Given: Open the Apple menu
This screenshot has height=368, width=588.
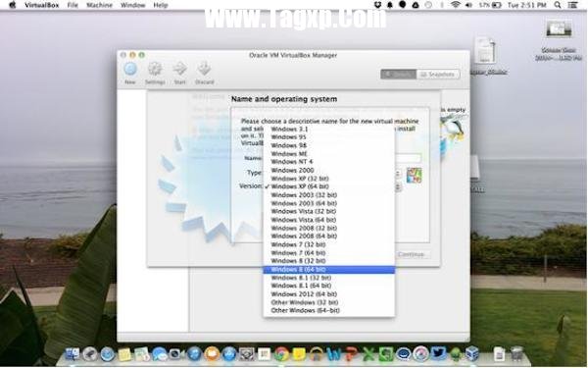Looking at the screenshot, I should (x=13, y=5).
